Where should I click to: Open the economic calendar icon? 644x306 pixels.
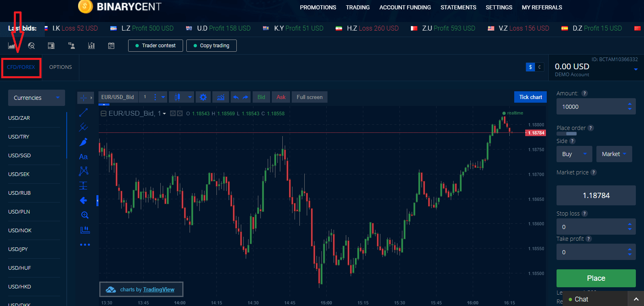(x=111, y=46)
